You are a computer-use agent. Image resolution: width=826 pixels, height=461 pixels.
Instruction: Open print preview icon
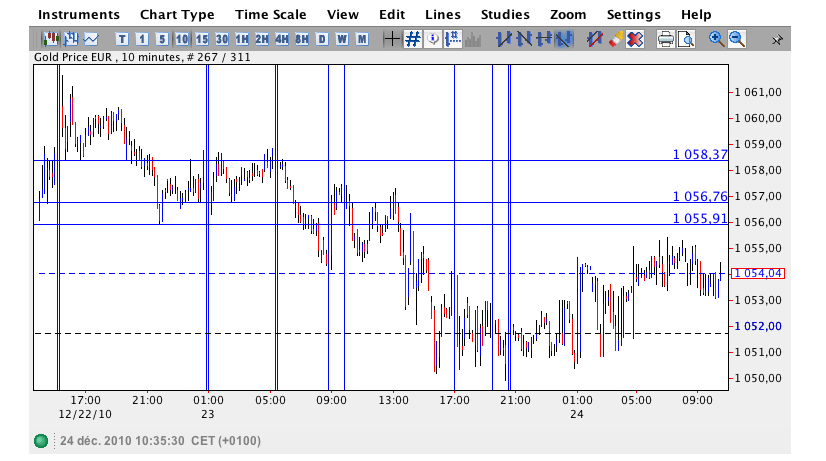point(685,39)
